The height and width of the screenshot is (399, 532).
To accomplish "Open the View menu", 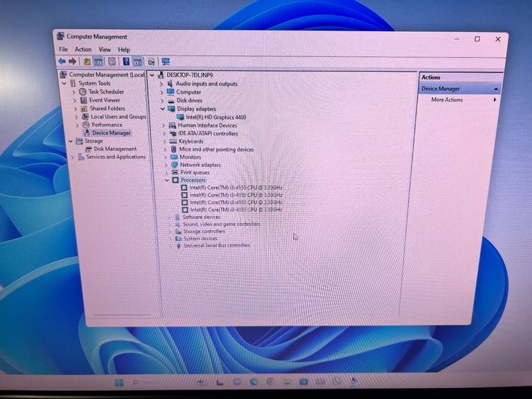I will tap(105, 50).
